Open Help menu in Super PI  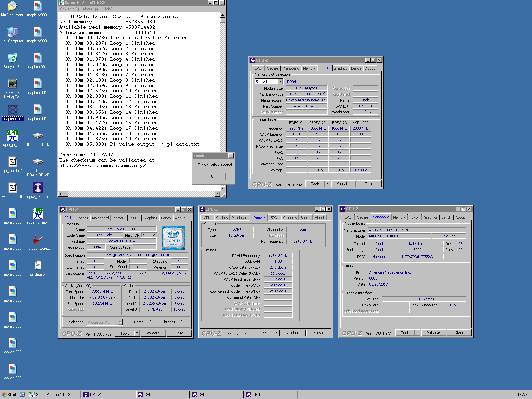tap(109, 9)
